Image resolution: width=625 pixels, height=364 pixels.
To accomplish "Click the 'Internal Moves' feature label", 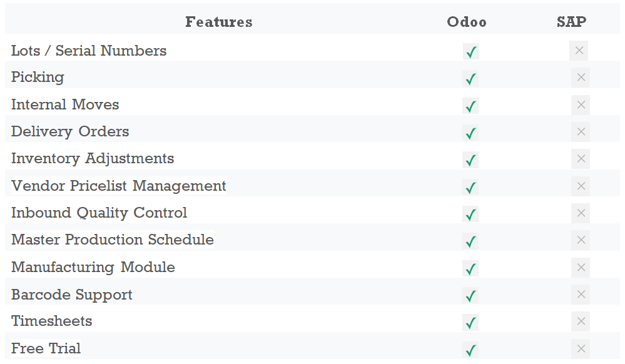I will (65, 104).
